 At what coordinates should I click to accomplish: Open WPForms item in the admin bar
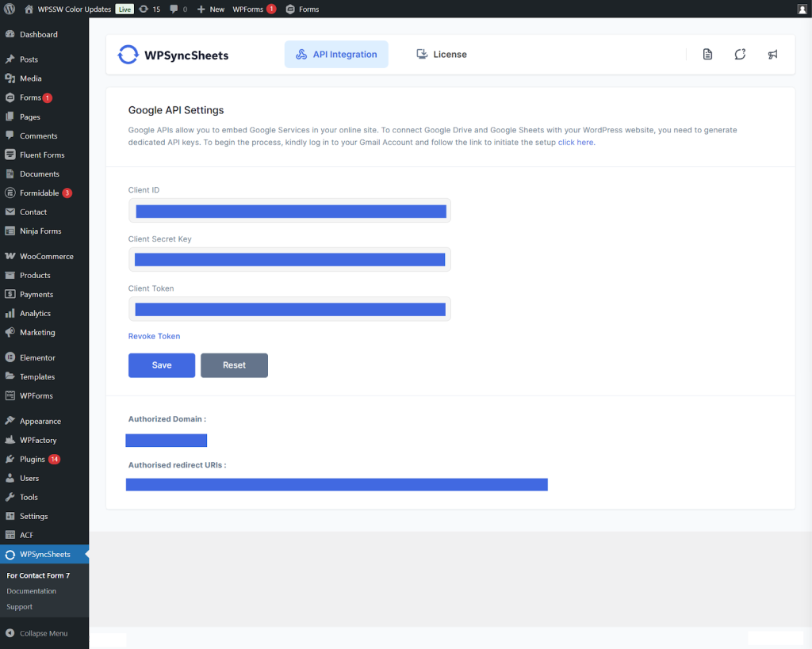pyautogui.click(x=254, y=9)
